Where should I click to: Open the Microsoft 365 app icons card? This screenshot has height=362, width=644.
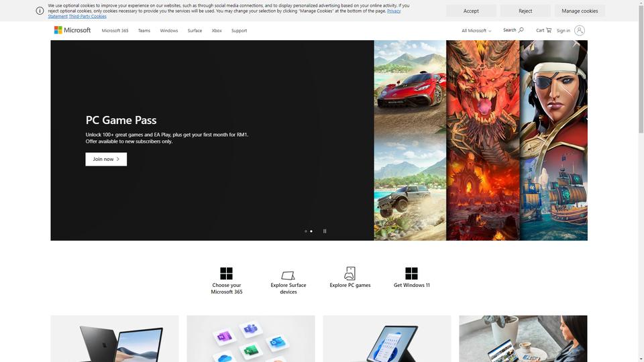tap(250, 339)
